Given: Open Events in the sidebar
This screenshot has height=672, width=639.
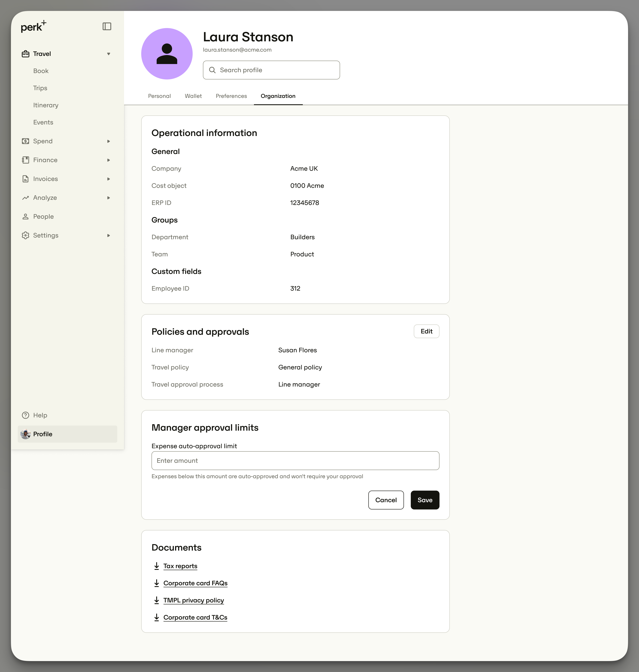Looking at the screenshot, I should (43, 122).
